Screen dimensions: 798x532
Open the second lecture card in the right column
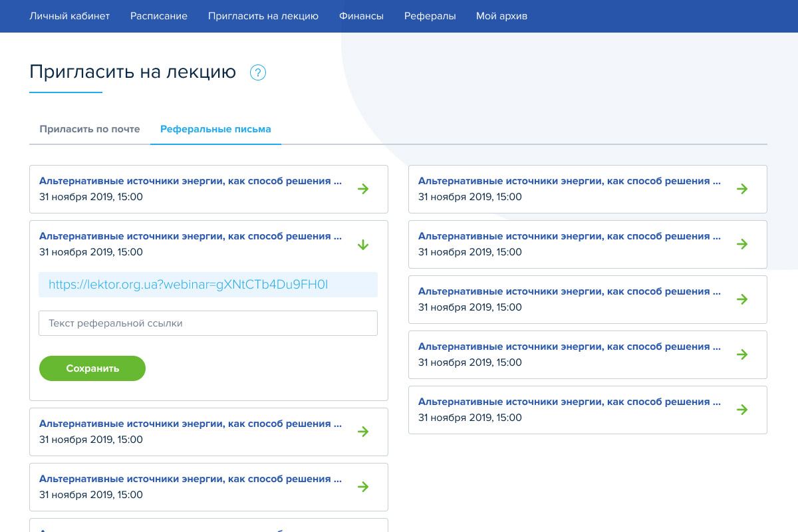(742, 244)
